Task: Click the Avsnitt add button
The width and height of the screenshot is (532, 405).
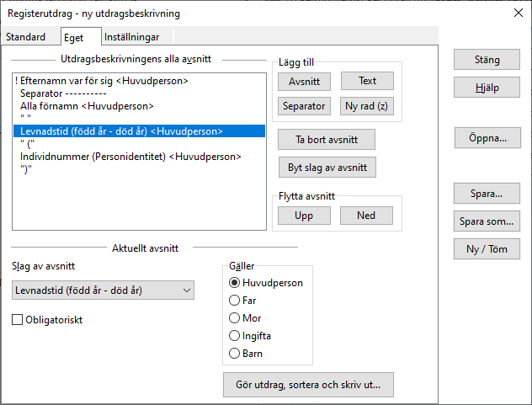Action: [x=304, y=82]
